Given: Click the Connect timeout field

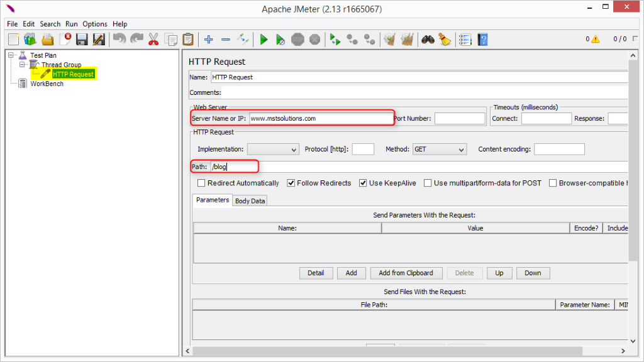Looking at the screenshot, I should pos(547,118).
